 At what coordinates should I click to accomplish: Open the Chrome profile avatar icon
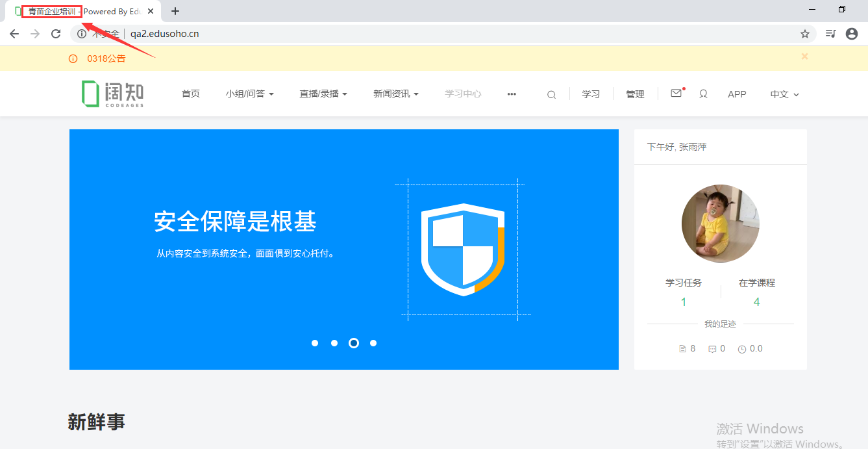coord(852,34)
